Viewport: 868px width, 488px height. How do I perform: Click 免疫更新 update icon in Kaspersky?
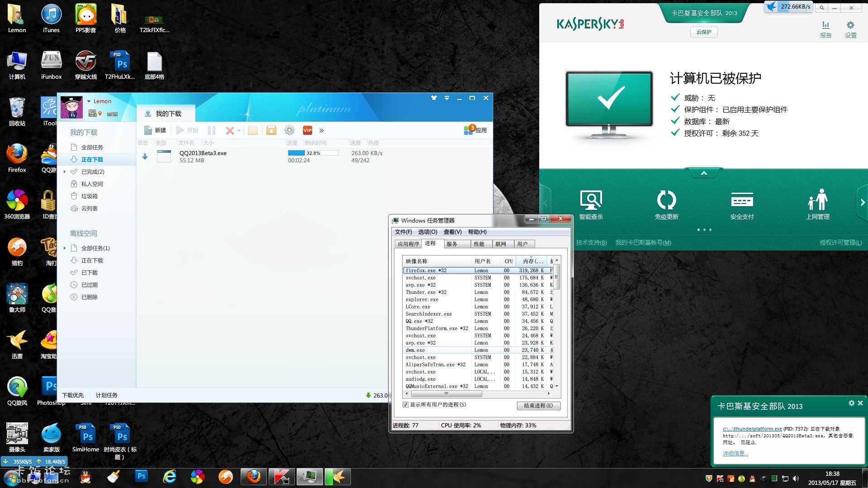666,205
